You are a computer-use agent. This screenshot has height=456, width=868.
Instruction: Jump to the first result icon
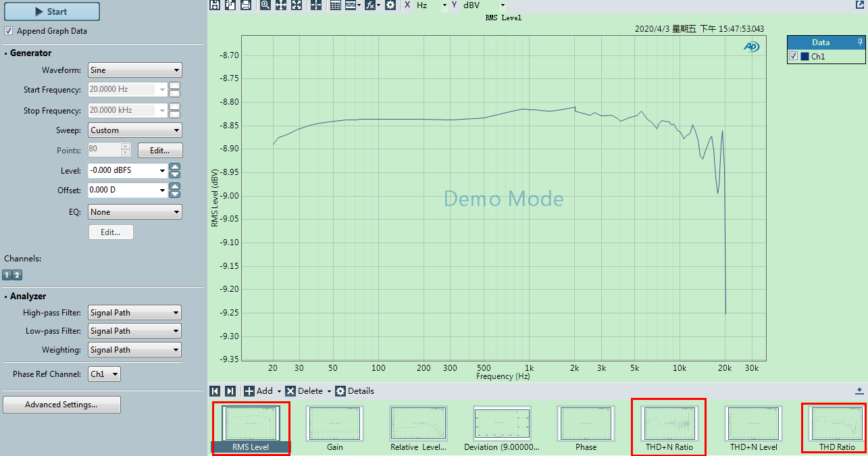point(215,391)
